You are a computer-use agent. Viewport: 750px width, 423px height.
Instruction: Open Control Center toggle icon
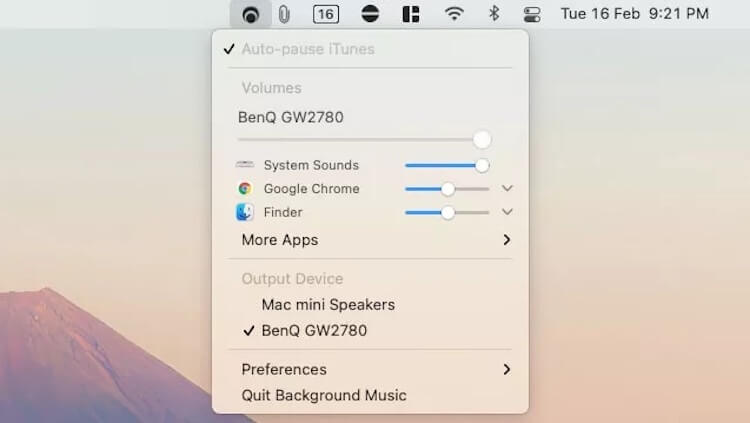(x=532, y=14)
